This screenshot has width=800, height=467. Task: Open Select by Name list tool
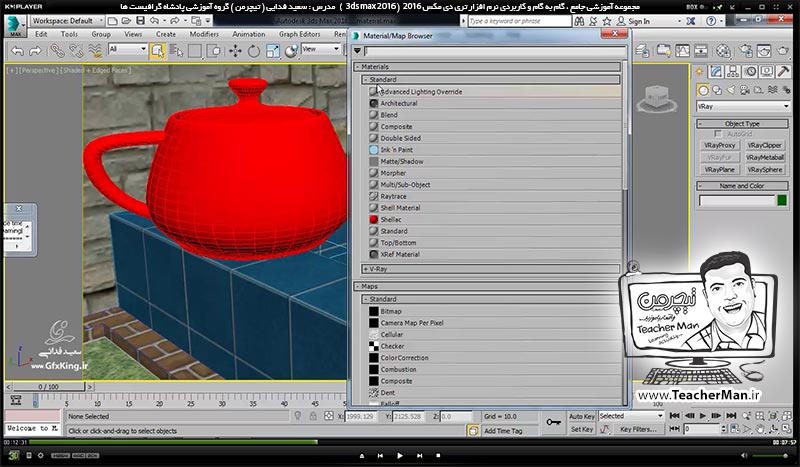177,51
